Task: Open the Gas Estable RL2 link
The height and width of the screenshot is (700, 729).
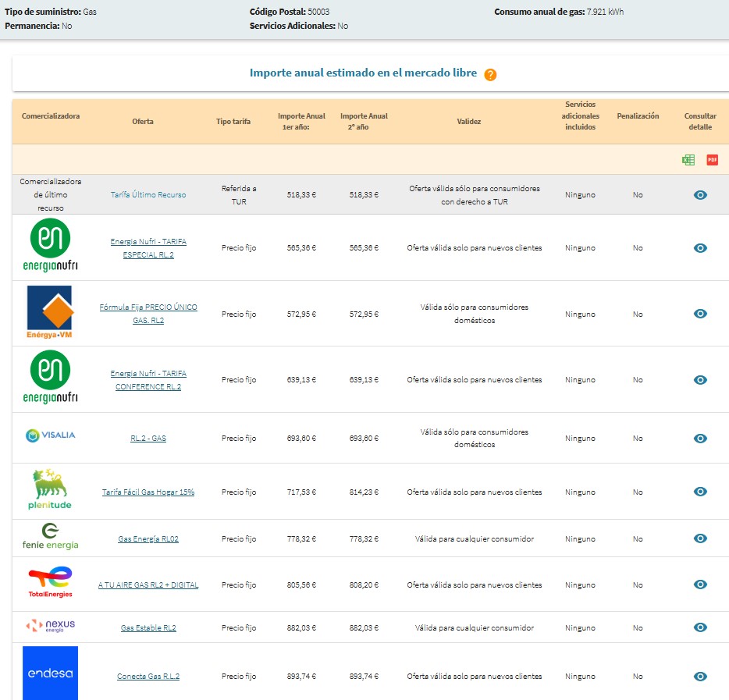Action: [148, 628]
